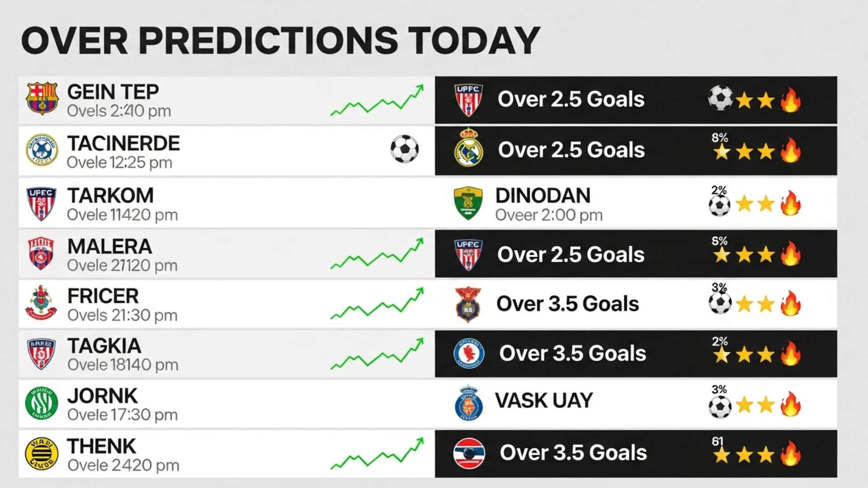Click the fire icon in VASK UAY row

[x=790, y=404]
